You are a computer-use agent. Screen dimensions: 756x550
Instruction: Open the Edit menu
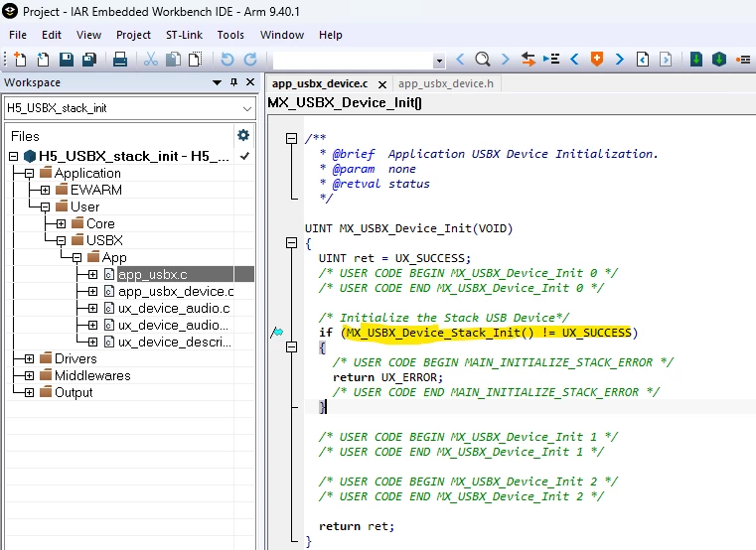coord(52,35)
